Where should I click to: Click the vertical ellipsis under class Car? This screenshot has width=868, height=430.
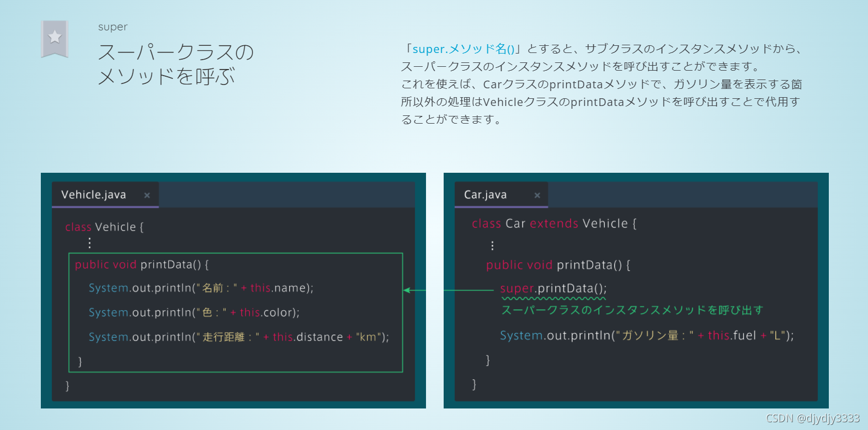[x=492, y=246]
